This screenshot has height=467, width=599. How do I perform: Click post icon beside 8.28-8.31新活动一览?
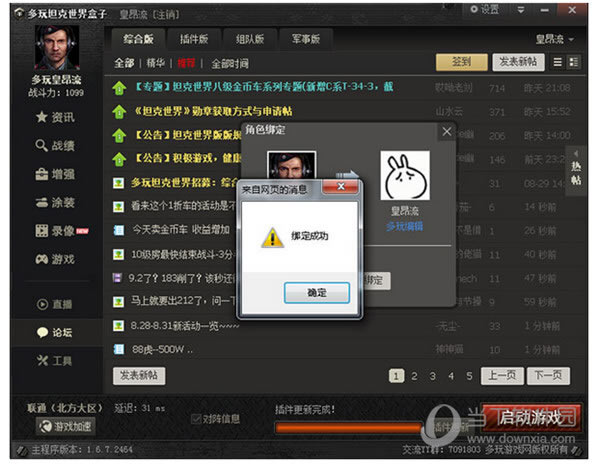pos(118,326)
